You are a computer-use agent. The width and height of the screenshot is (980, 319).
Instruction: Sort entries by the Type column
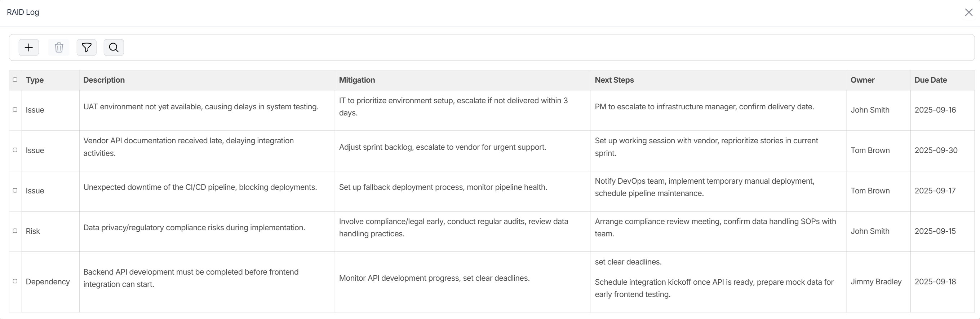[35, 80]
